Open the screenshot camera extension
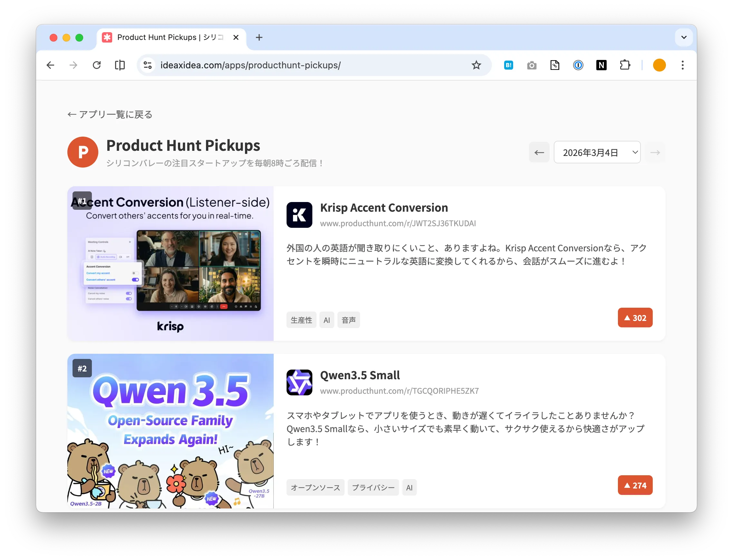Image resolution: width=733 pixels, height=560 pixels. click(531, 65)
